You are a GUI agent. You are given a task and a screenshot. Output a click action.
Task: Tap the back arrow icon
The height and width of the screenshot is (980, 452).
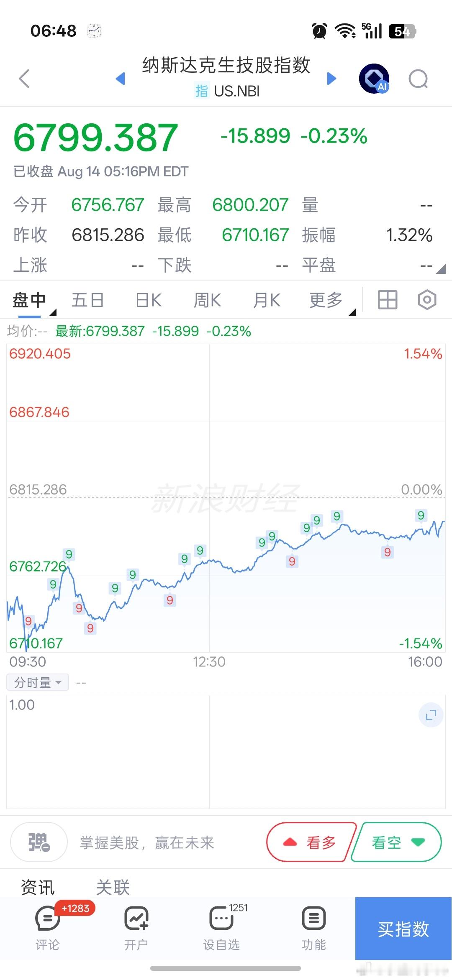tap(25, 79)
